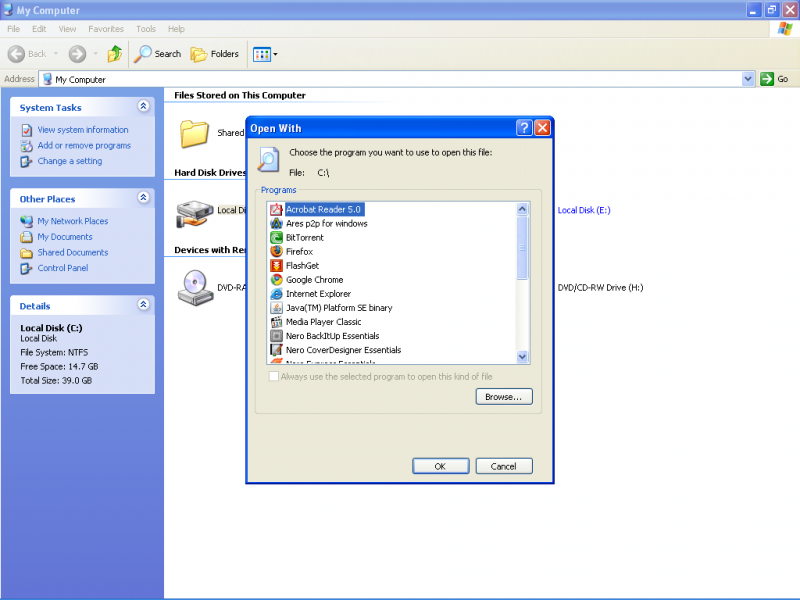The image size is (800, 600).
Task: Go up one folder level icon
Action: [x=115, y=54]
